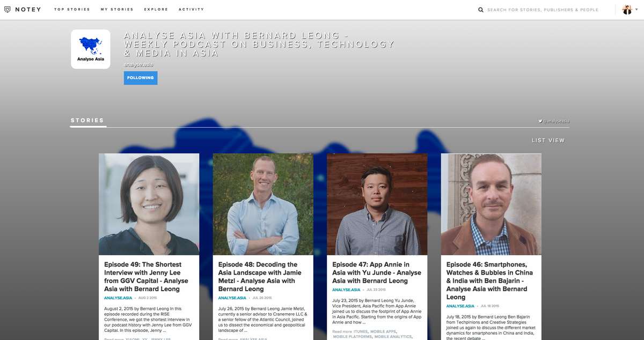This screenshot has height=340, width=644.
Task: Open the @analyseasia Twitter link
Action: tap(554, 121)
